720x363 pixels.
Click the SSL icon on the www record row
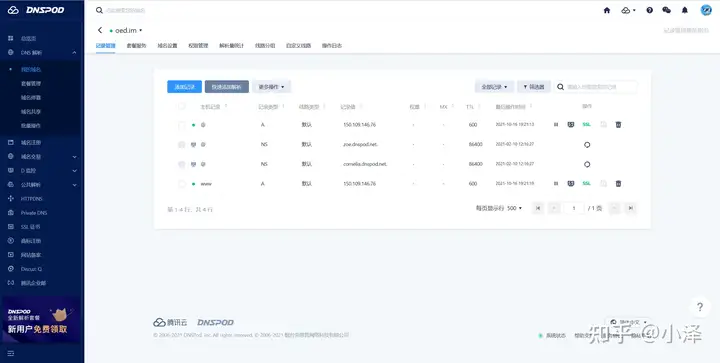[x=586, y=184]
